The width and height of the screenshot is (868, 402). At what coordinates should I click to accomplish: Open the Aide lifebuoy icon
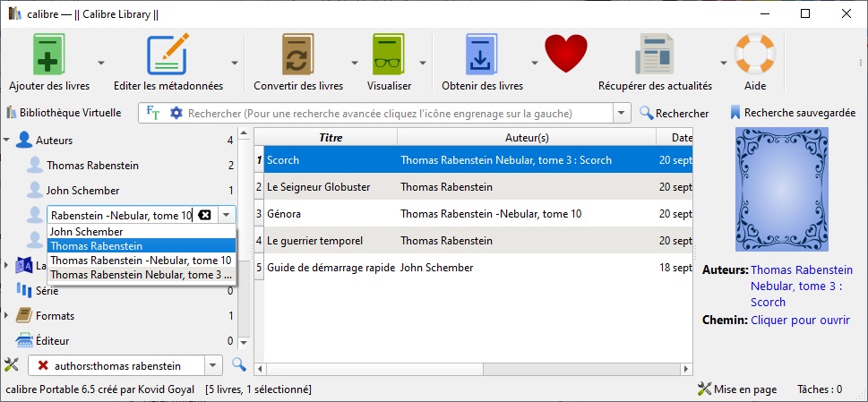[755, 55]
